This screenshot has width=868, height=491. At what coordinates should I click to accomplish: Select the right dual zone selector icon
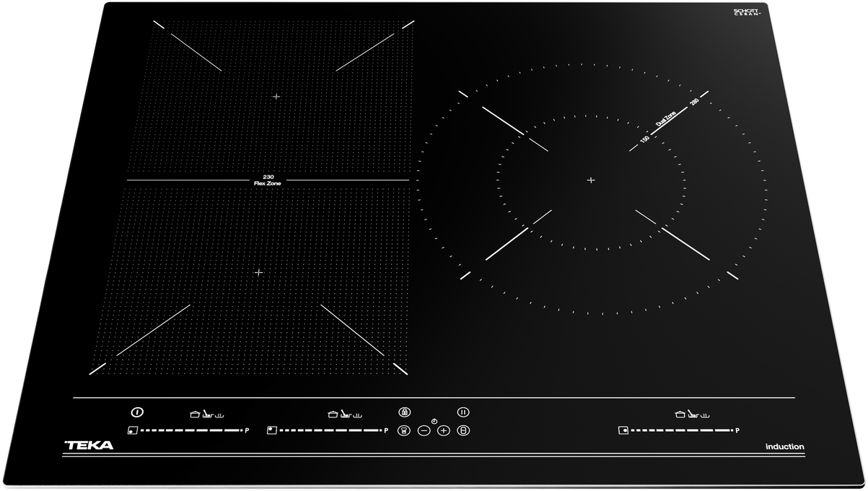(623, 431)
